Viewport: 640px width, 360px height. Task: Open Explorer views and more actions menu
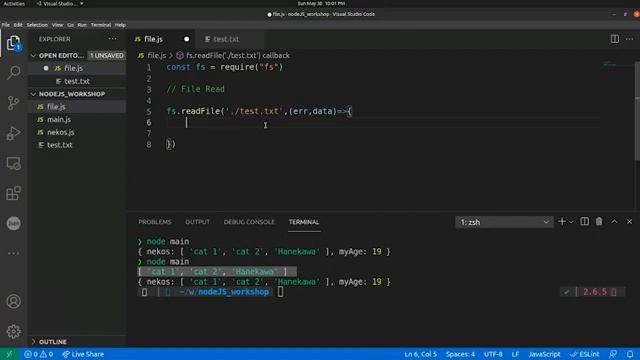pyautogui.click(x=112, y=39)
